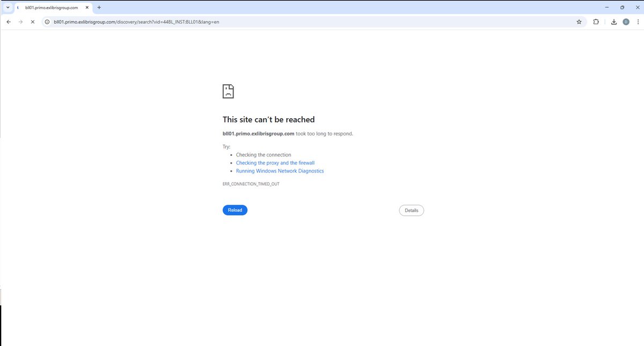This screenshot has height=346, width=644.
Task: Open a new tab with the plus icon
Action: click(99, 8)
